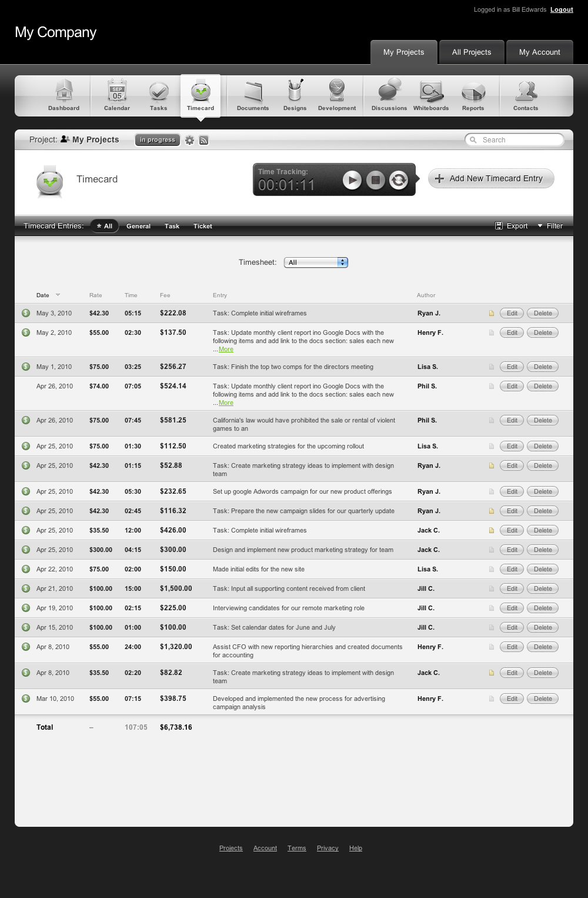This screenshot has height=898, width=588.
Task: Click in the Search field
Action: point(514,140)
